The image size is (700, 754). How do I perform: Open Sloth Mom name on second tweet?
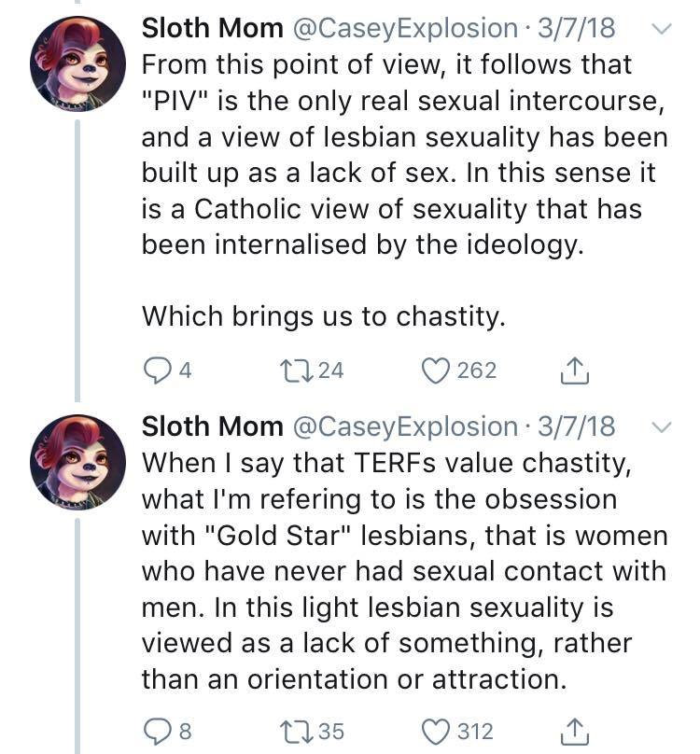tap(212, 426)
